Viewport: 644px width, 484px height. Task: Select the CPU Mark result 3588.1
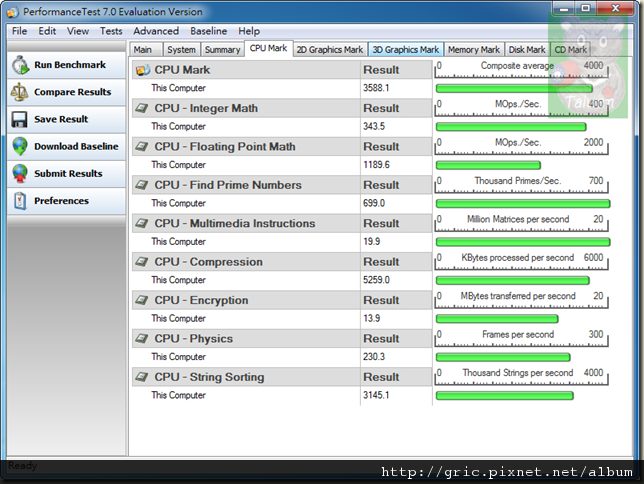[x=376, y=88]
